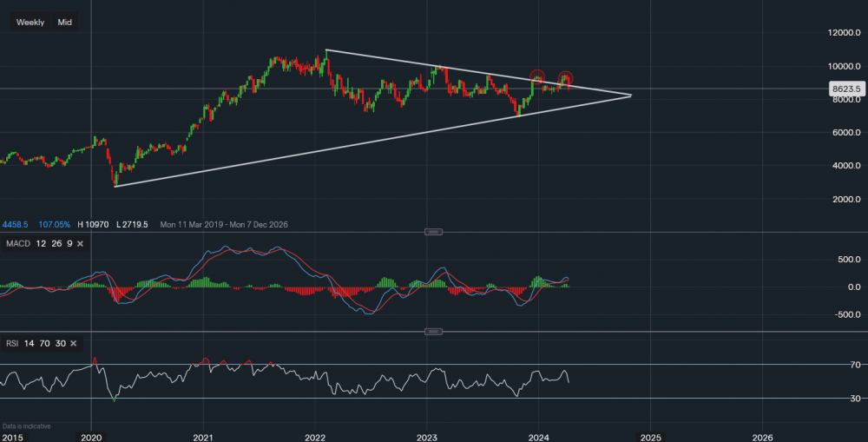Click the resize handle above the RSI panel

(434, 332)
